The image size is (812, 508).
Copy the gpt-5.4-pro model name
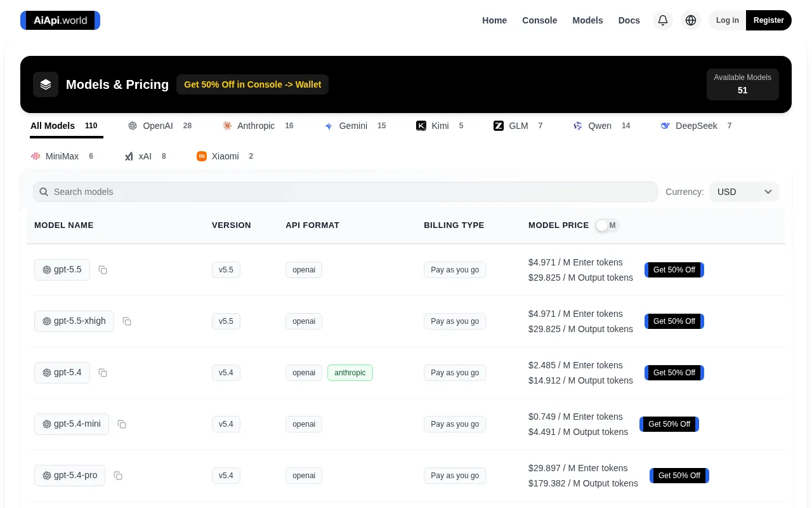(x=118, y=476)
